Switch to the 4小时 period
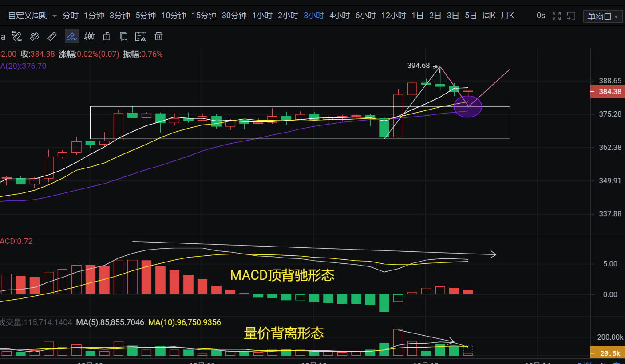Screen dimensions: 625x364 click(340, 16)
